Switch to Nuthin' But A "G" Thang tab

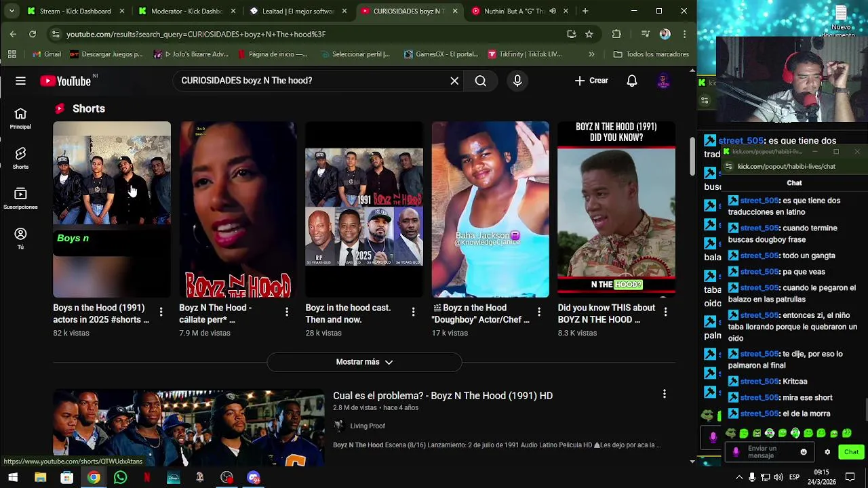tap(514, 11)
